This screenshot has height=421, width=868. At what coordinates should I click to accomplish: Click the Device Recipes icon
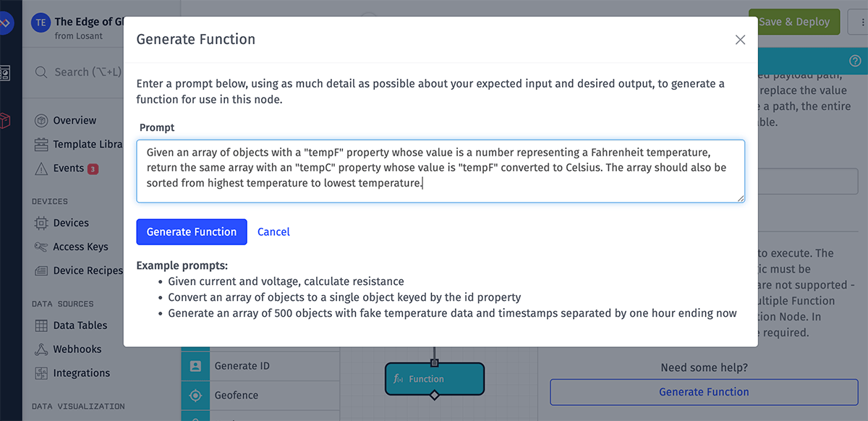(x=41, y=271)
